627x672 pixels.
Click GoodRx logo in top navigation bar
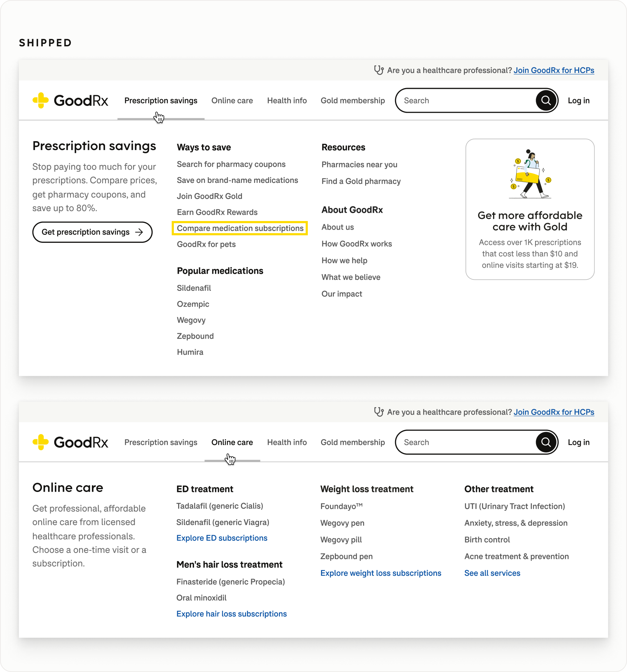pyautogui.click(x=70, y=101)
